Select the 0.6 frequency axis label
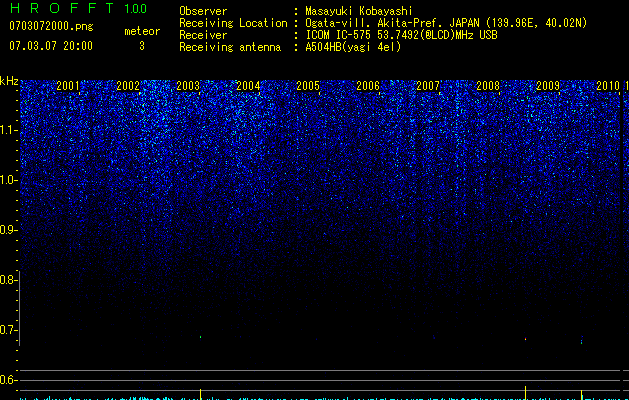The image size is (629, 400). [x=8, y=380]
